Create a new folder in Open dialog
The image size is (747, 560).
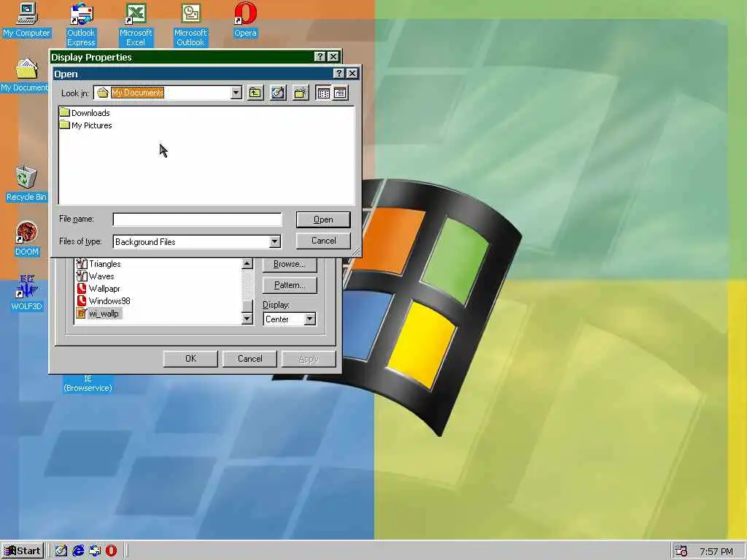[301, 93]
